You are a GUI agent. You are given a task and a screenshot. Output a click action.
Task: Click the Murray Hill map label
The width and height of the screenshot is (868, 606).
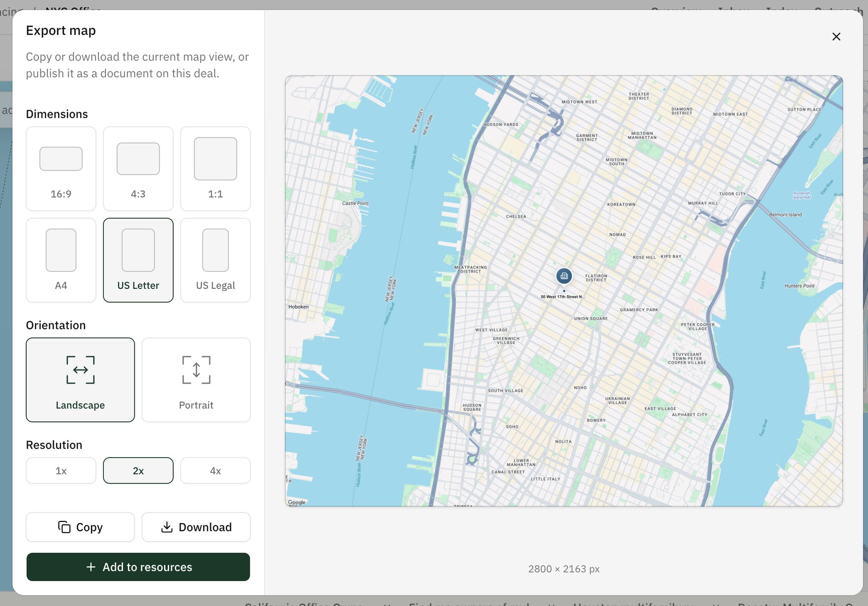pyautogui.click(x=703, y=203)
